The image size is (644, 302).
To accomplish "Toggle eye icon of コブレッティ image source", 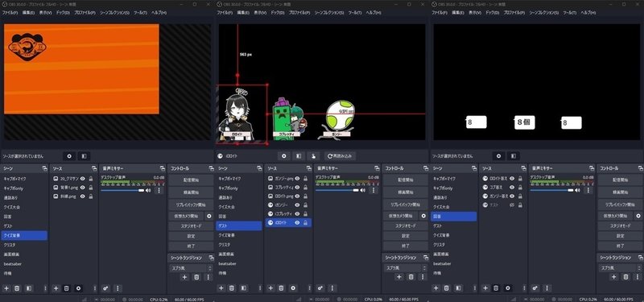I will point(297,188).
